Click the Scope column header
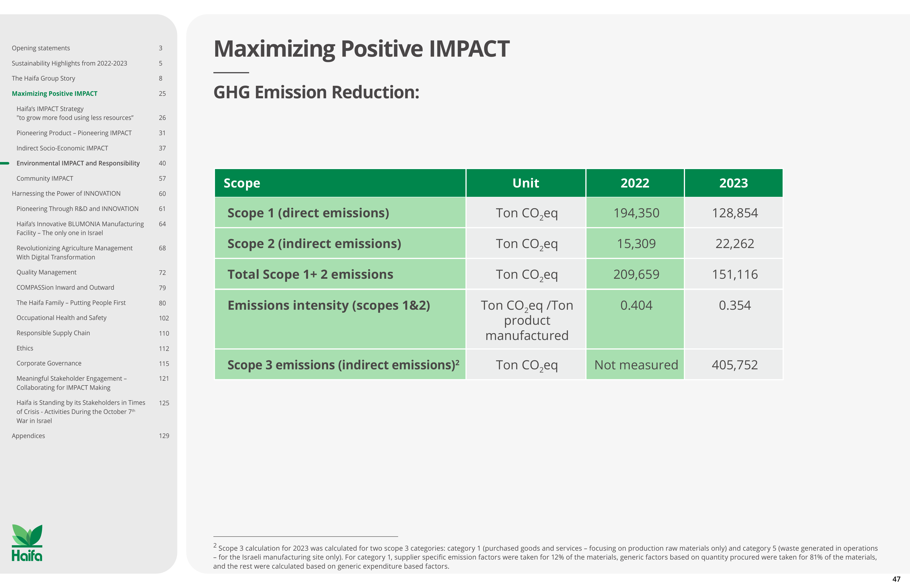Image resolution: width=910 pixels, height=588 pixels. pyautogui.click(x=340, y=183)
